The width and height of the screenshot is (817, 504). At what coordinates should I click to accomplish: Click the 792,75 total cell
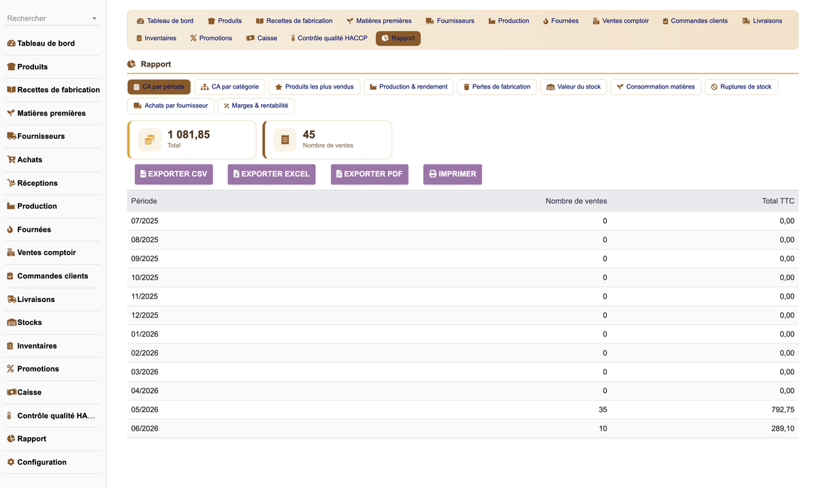tap(783, 410)
